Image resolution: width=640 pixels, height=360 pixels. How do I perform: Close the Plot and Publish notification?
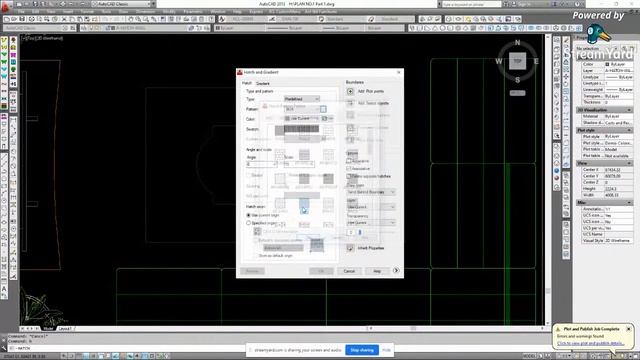pos(628,329)
